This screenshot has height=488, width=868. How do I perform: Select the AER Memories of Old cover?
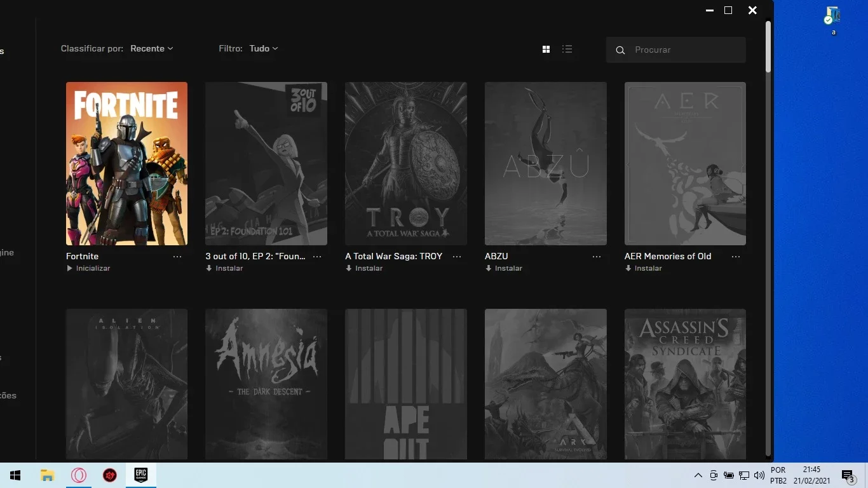(685, 163)
